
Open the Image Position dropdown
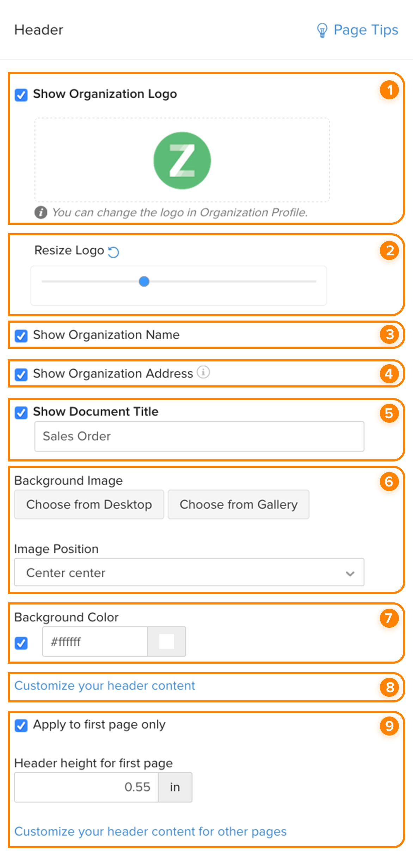coord(189,572)
